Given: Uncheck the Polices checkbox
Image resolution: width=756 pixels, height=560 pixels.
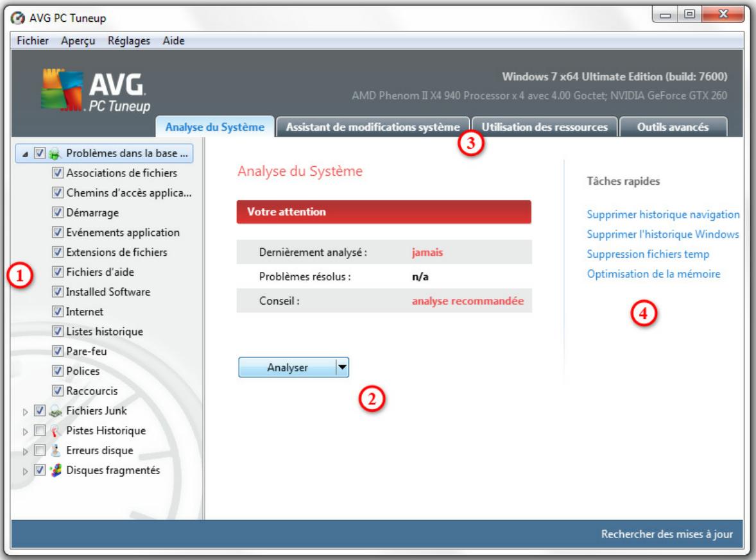Looking at the screenshot, I should [x=57, y=371].
